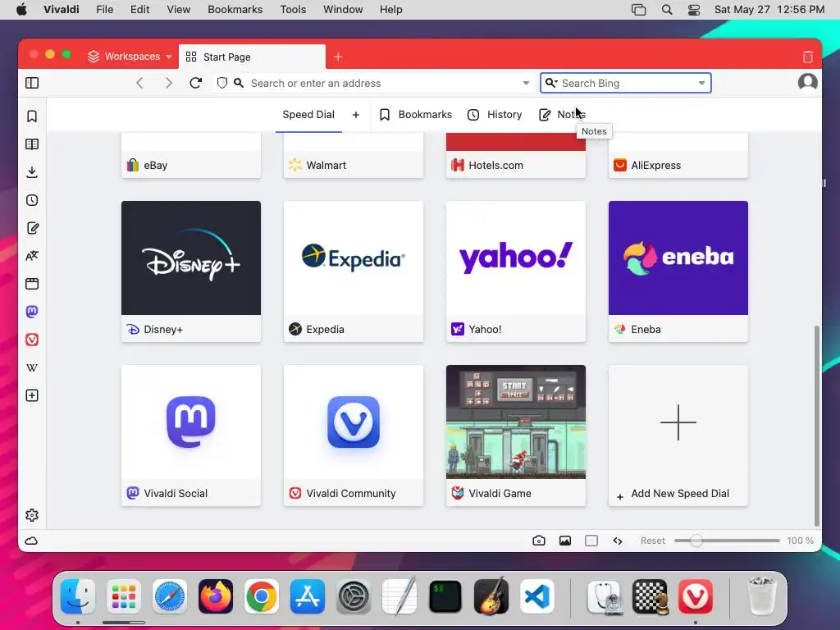840x630 pixels.
Task: Open the eBay speed dial
Action: pos(191,156)
